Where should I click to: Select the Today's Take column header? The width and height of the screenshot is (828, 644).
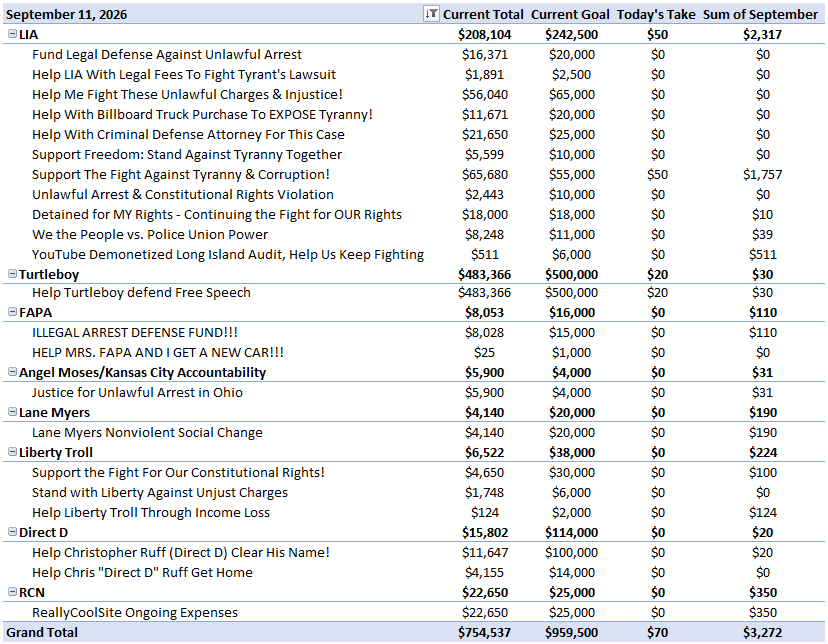pyautogui.click(x=656, y=14)
